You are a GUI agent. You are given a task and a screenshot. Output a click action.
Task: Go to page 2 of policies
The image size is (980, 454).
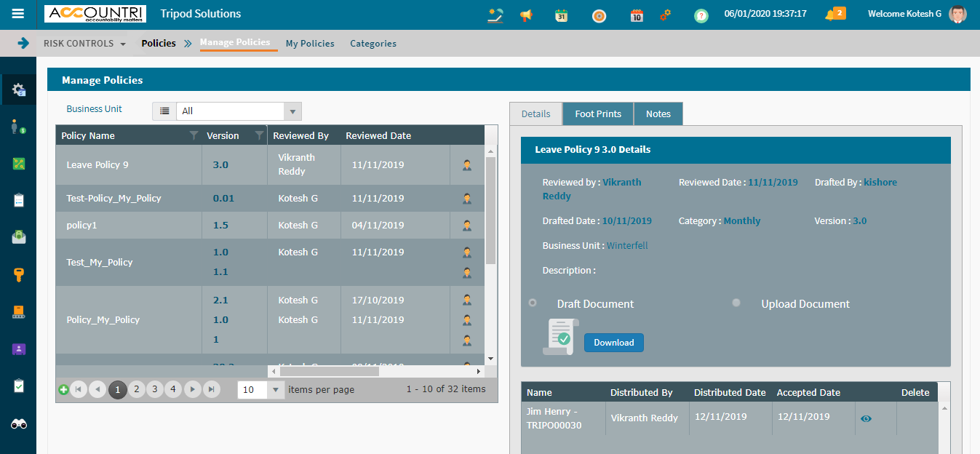coord(136,390)
